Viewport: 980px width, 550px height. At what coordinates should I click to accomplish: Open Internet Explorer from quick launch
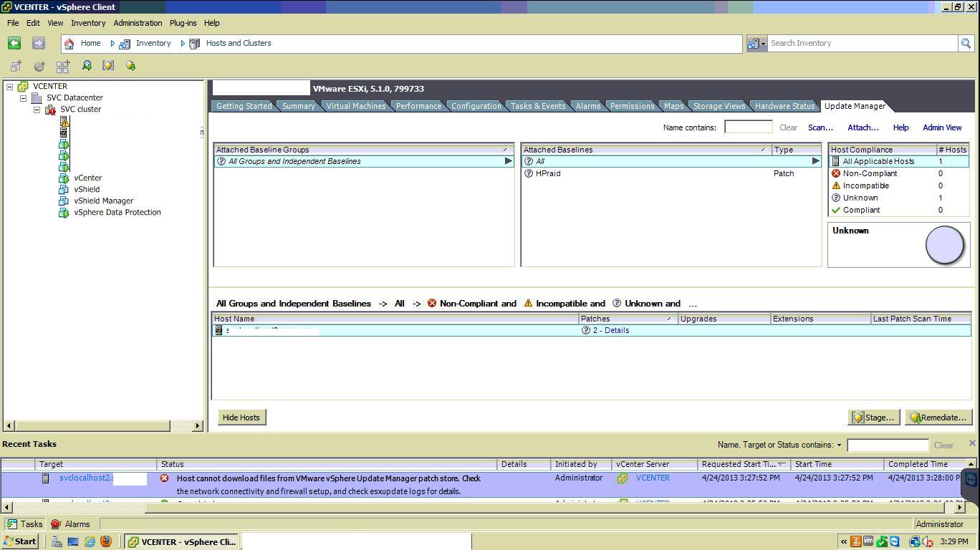[90, 541]
